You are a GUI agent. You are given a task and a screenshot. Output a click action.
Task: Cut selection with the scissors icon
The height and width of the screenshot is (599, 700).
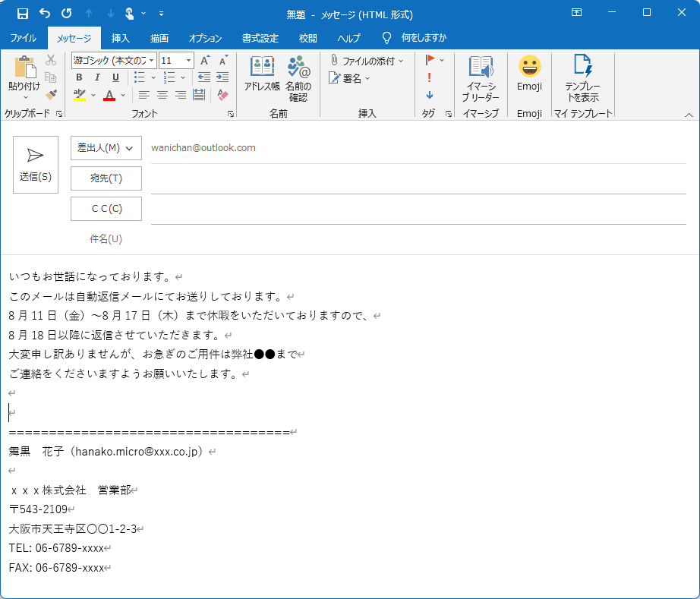pos(51,60)
